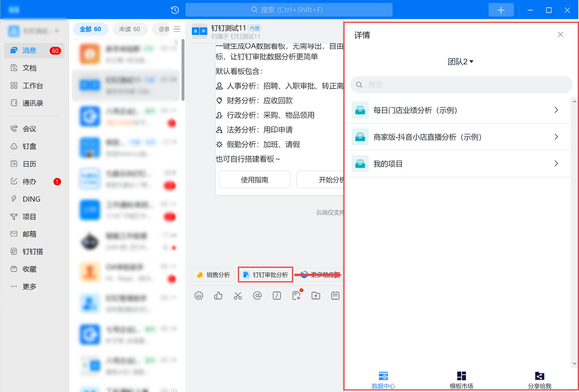Expand 我的项目 chevron

(x=556, y=164)
